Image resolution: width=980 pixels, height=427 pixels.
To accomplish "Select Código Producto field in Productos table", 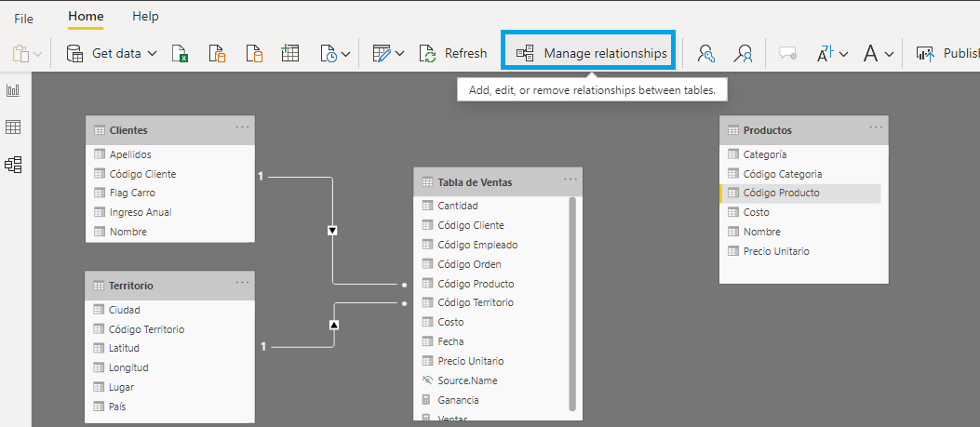I will (x=781, y=193).
